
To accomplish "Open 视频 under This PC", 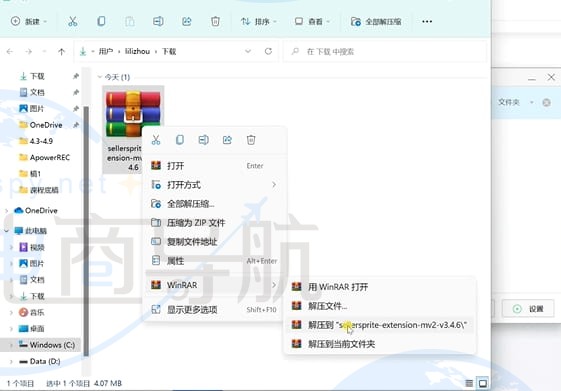I will [x=37, y=247].
